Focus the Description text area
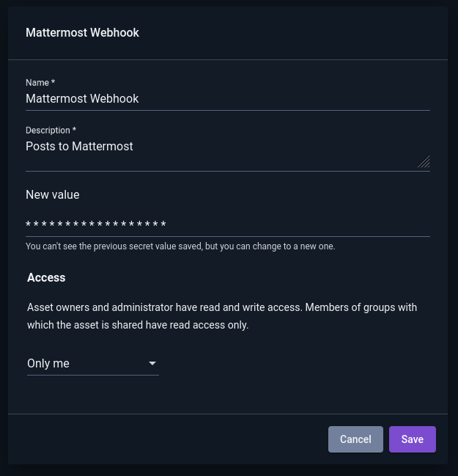Image resolution: width=458 pixels, height=476 pixels. pyautogui.click(x=228, y=154)
